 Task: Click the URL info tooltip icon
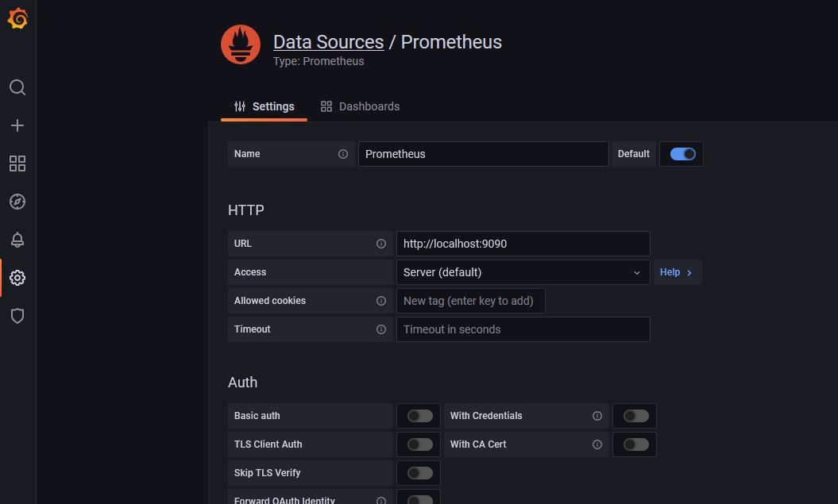tap(381, 244)
